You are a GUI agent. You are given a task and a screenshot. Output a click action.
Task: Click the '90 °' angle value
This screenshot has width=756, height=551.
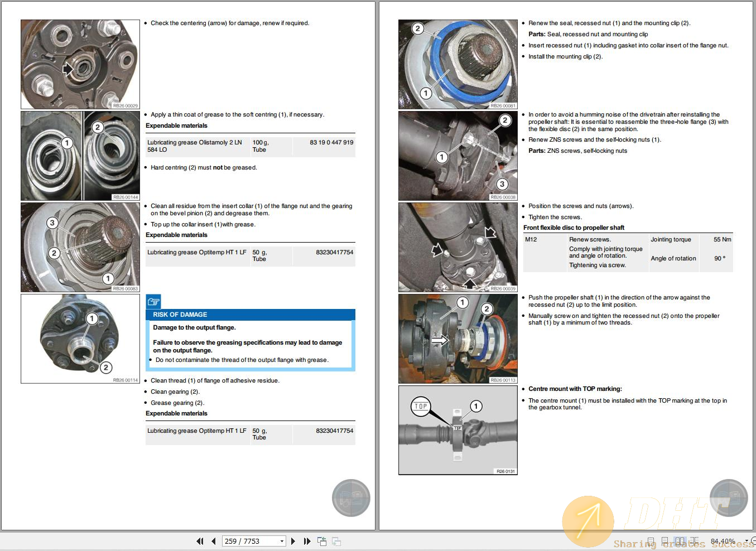[x=720, y=258]
